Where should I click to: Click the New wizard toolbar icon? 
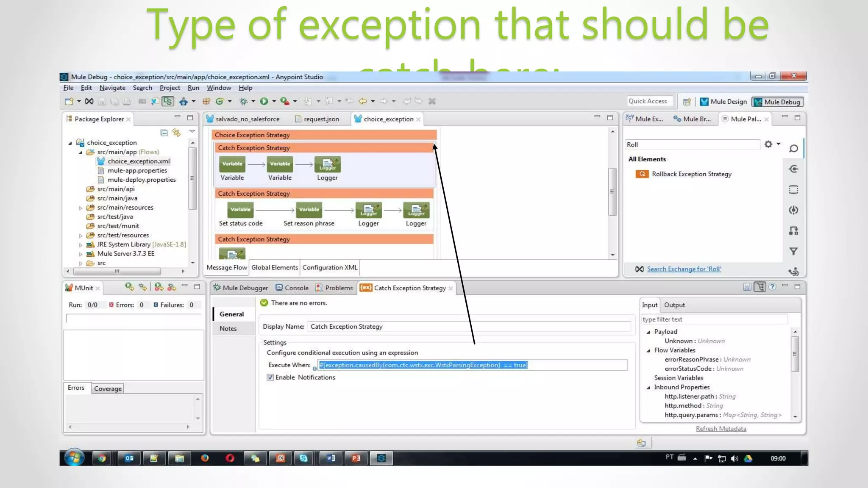69,101
